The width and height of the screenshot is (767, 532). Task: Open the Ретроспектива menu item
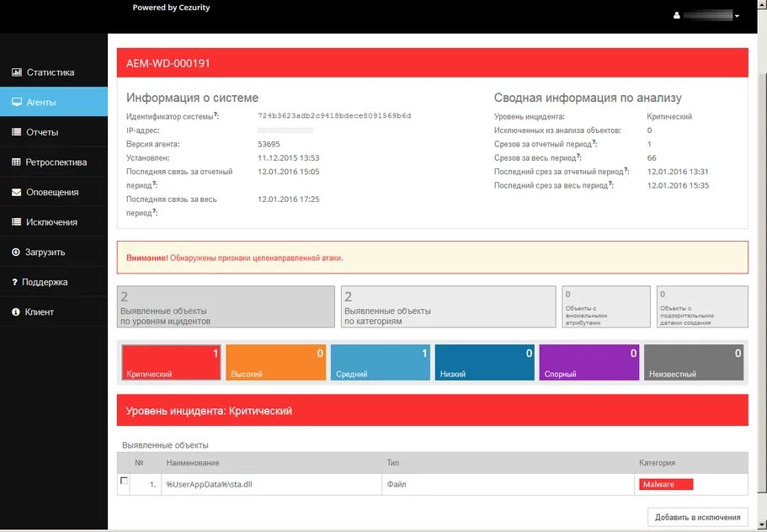coord(54,162)
